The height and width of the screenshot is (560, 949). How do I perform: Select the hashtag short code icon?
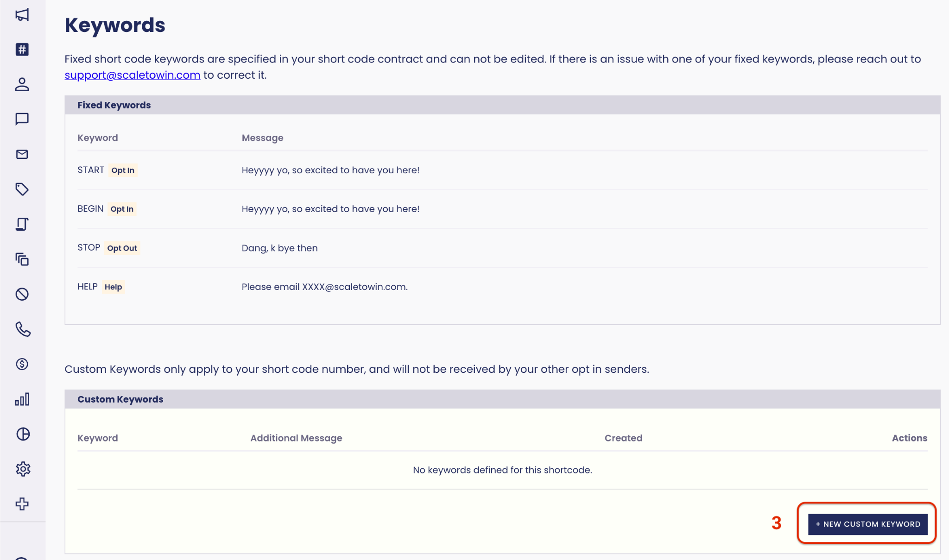tap(22, 50)
